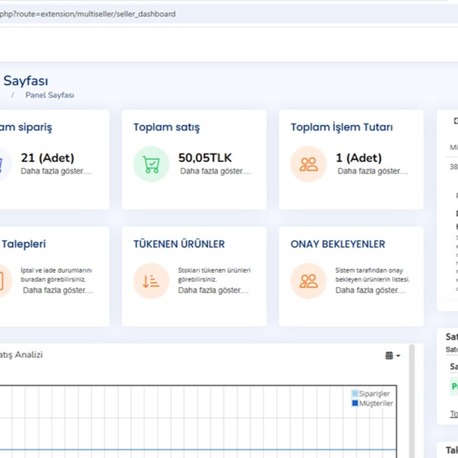Click the Stokları tükenen ürünleri description
This screenshot has height=458, width=458.
[x=214, y=275]
